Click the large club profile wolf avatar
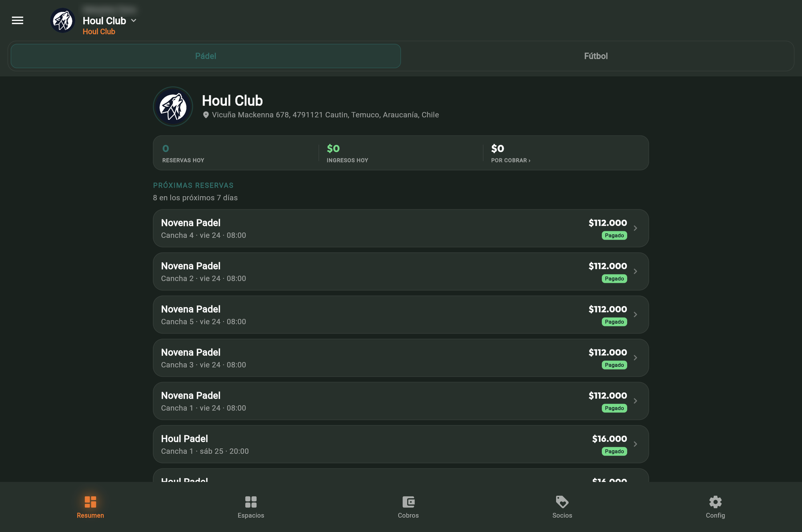The image size is (802, 532). 173,106
